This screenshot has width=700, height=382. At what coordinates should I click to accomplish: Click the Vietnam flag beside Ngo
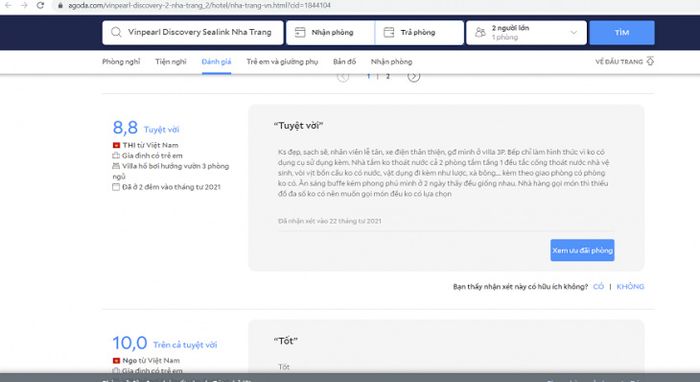[117, 360]
